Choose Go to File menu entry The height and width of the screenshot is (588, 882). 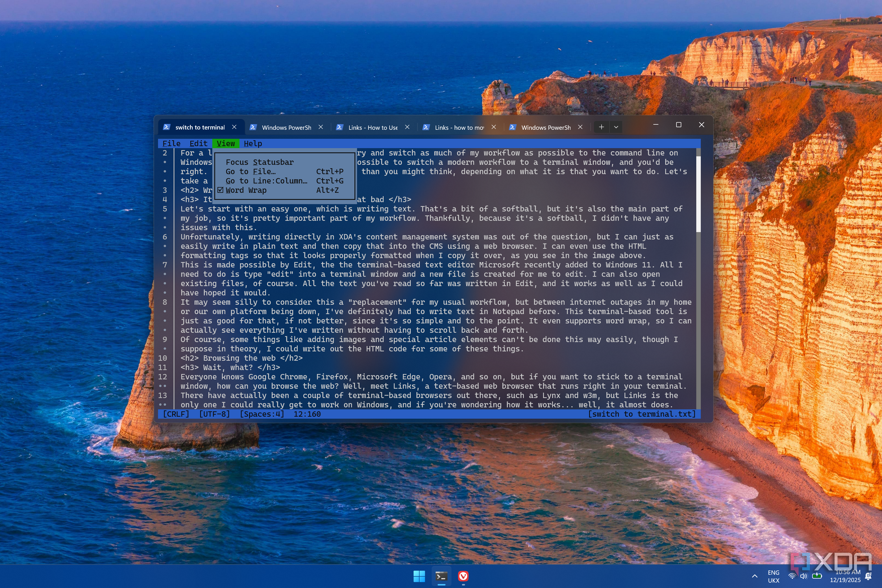pos(250,171)
